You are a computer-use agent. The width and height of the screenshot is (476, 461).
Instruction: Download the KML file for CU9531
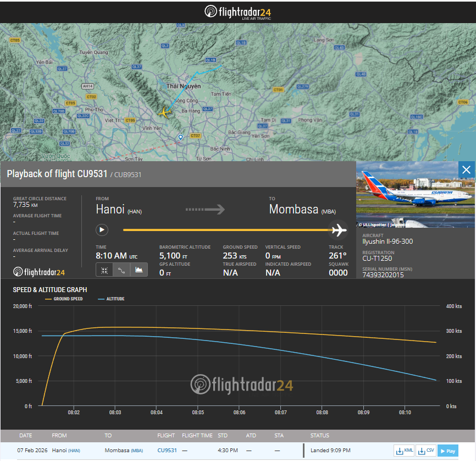404,451
